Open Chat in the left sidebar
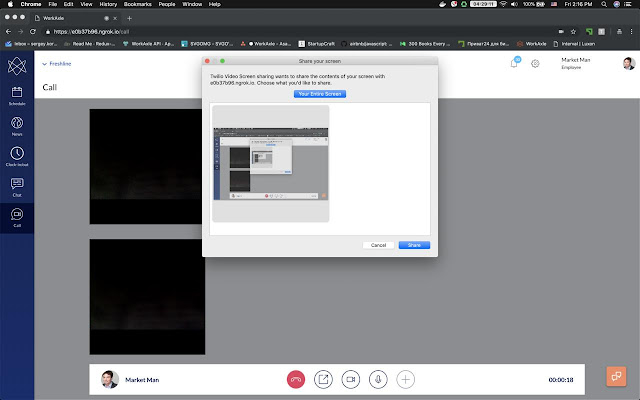 [17, 186]
